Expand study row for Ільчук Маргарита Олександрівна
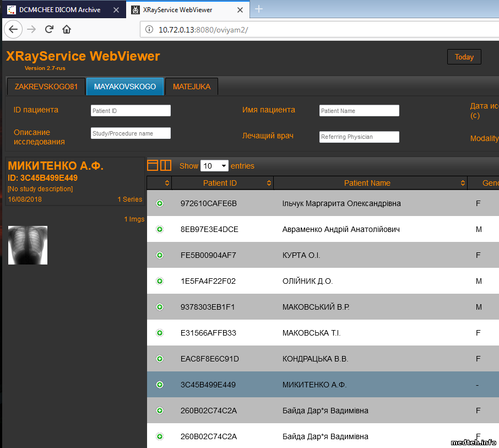 click(x=160, y=203)
